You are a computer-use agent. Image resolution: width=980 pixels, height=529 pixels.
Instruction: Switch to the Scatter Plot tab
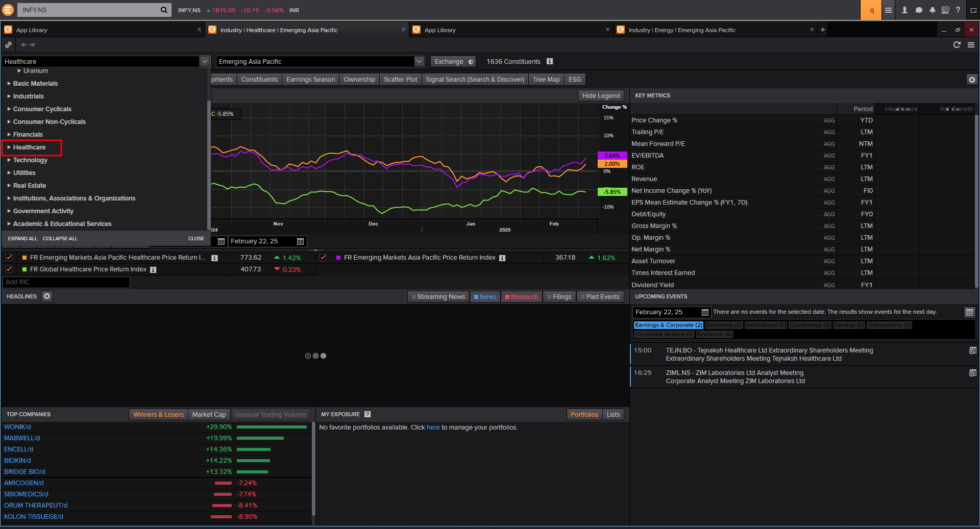coord(400,80)
